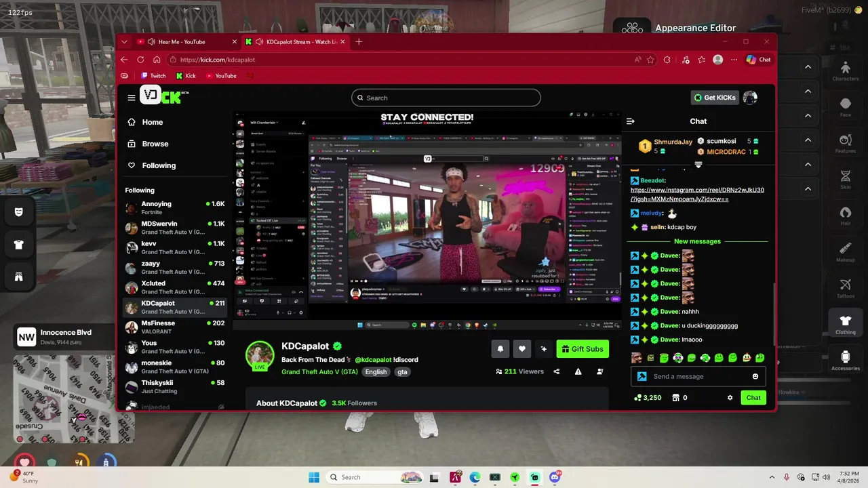The image size is (868, 488).
Task: Click the Get KICKs button
Action: [715, 98]
